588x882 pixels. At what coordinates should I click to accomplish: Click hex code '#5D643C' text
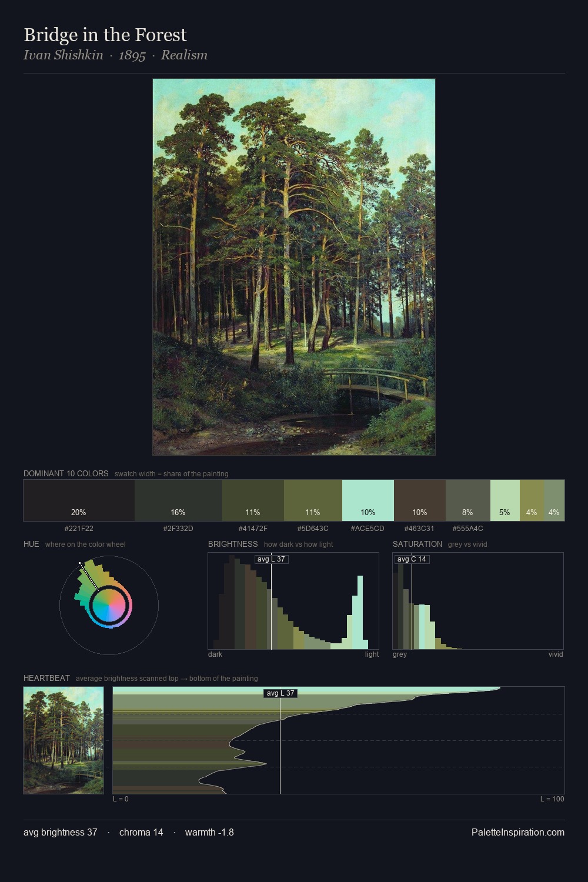pos(313,528)
